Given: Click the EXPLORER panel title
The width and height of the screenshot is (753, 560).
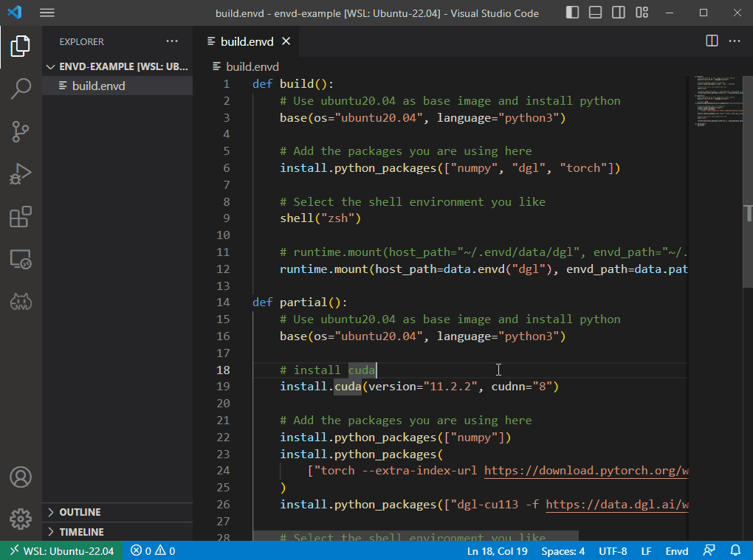Looking at the screenshot, I should tap(81, 42).
